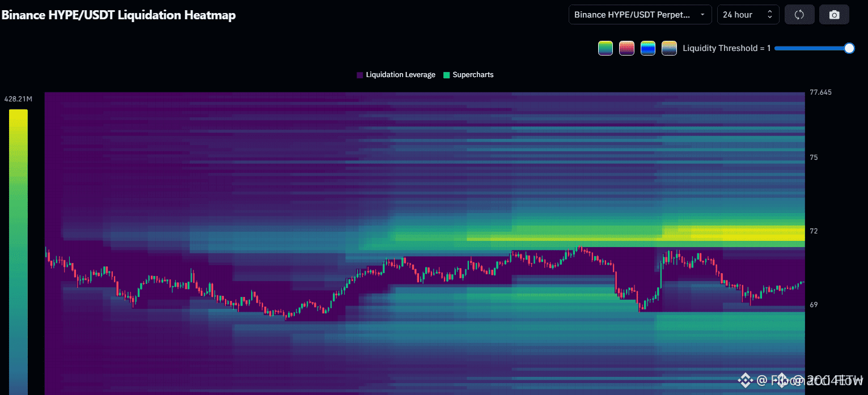Click the 69 price axis label

tap(814, 305)
